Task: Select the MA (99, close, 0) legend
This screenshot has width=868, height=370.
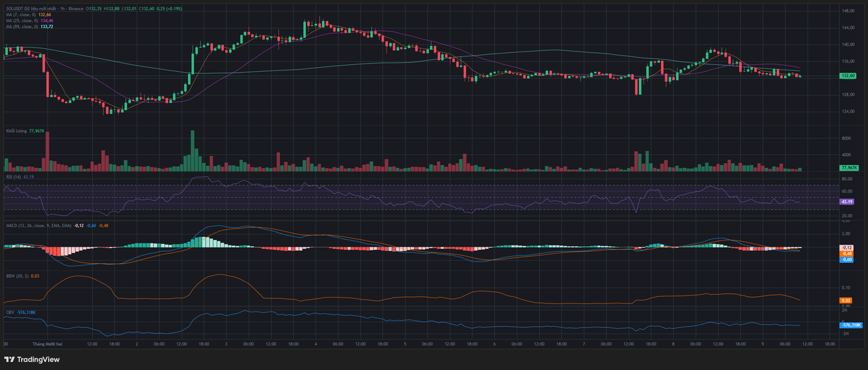Action: 22,26
